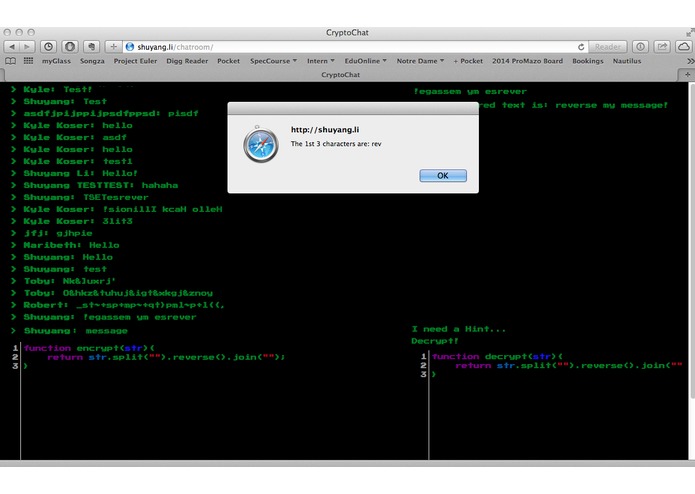The image size is (695, 494).
Task: Open Top Sites grid icon
Action: [28, 61]
